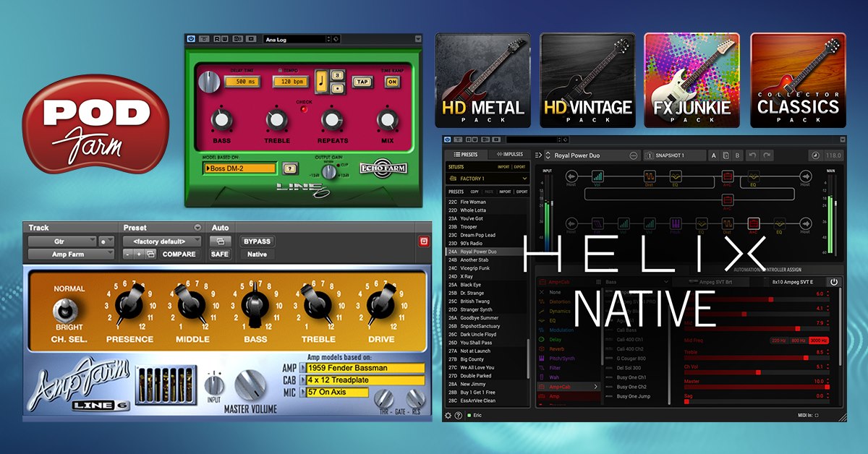The image size is (868, 454).
Task: Select dotted note button in Echo Farm
Action: click(338, 88)
